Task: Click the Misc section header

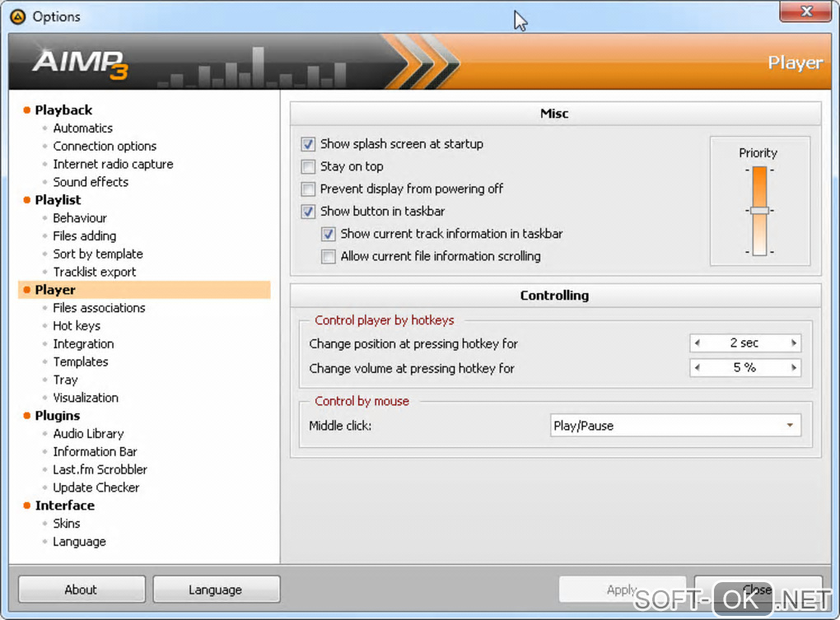Action: pyautogui.click(x=555, y=114)
